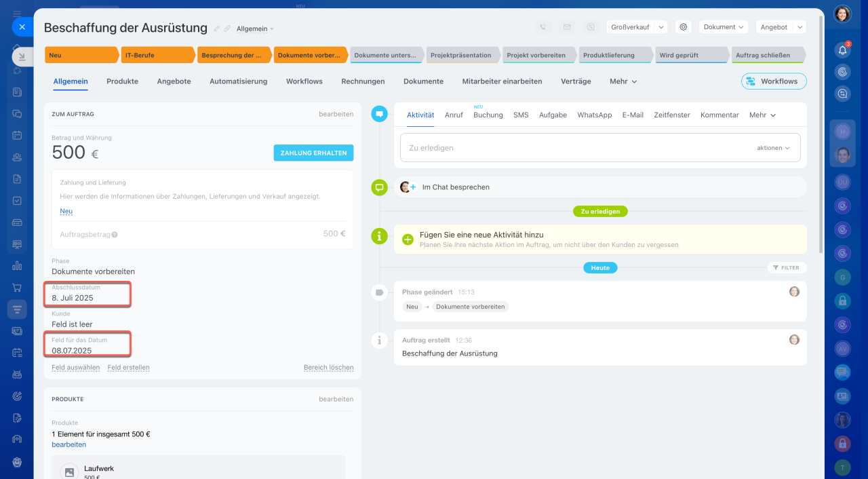Click the phone call icon in header
The height and width of the screenshot is (479, 868).
pyautogui.click(x=542, y=27)
